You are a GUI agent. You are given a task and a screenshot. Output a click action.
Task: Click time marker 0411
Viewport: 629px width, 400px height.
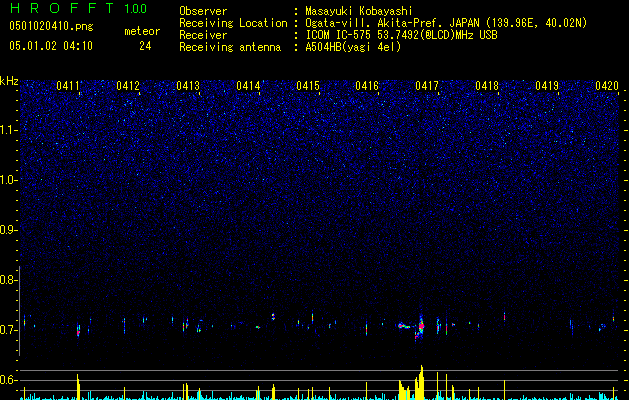68,86
